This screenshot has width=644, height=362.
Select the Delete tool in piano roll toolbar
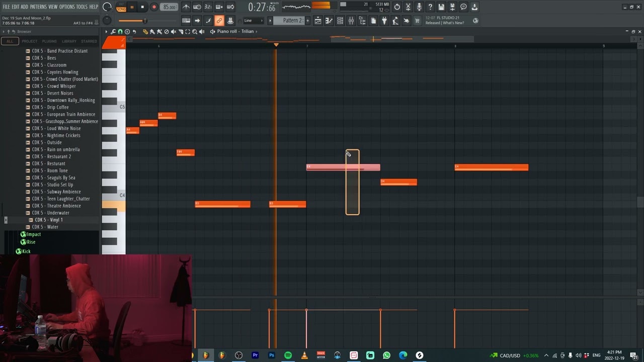(167, 31)
